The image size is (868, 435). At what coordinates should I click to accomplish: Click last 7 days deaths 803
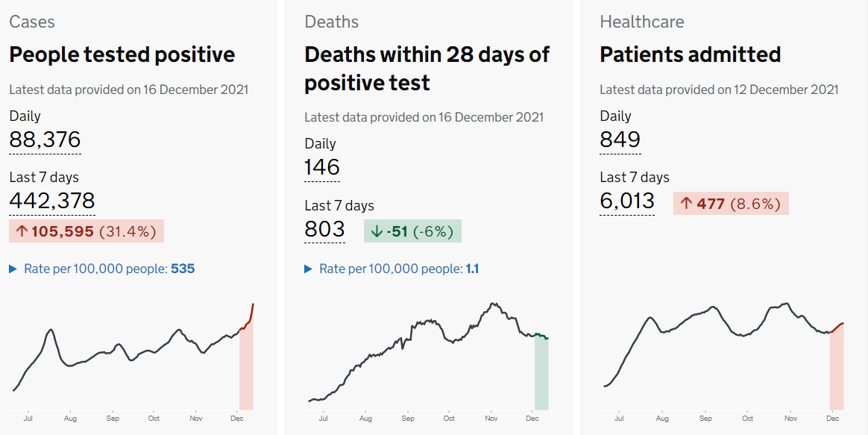pyautogui.click(x=324, y=228)
